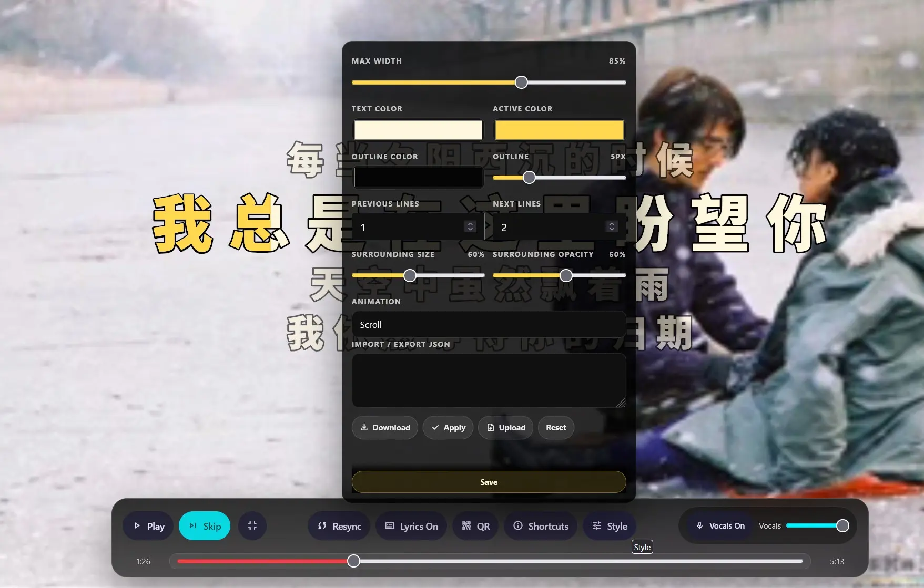This screenshot has height=588, width=924.
Task: Click the Surrounding Size slider handle
Action: 410,275
